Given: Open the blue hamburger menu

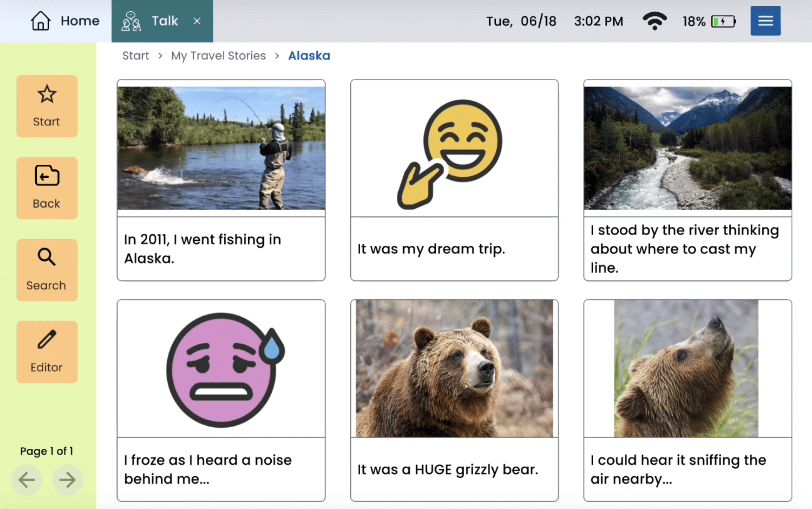Looking at the screenshot, I should coord(765,21).
